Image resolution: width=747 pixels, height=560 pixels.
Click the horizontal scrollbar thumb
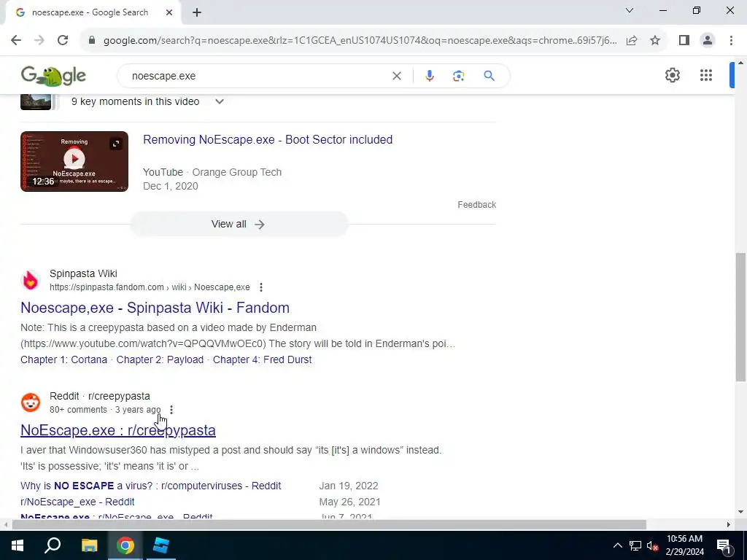coord(329,525)
